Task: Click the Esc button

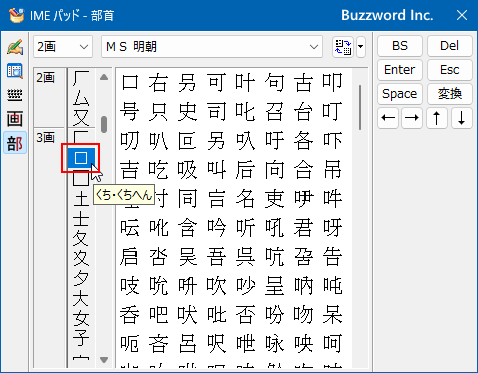Action: tap(450, 70)
